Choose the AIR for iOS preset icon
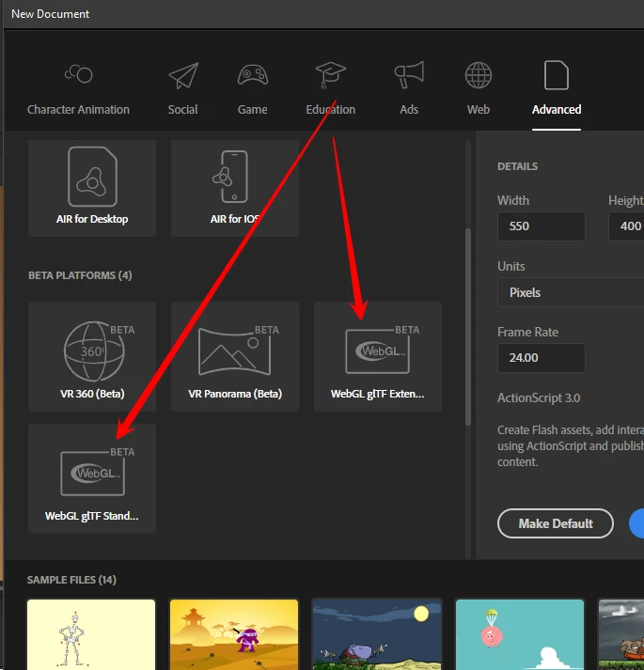644x670 pixels. pyautogui.click(x=230, y=177)
